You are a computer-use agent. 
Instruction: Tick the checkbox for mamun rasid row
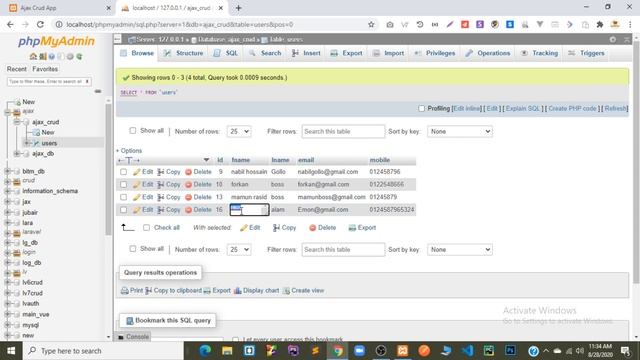123,197
